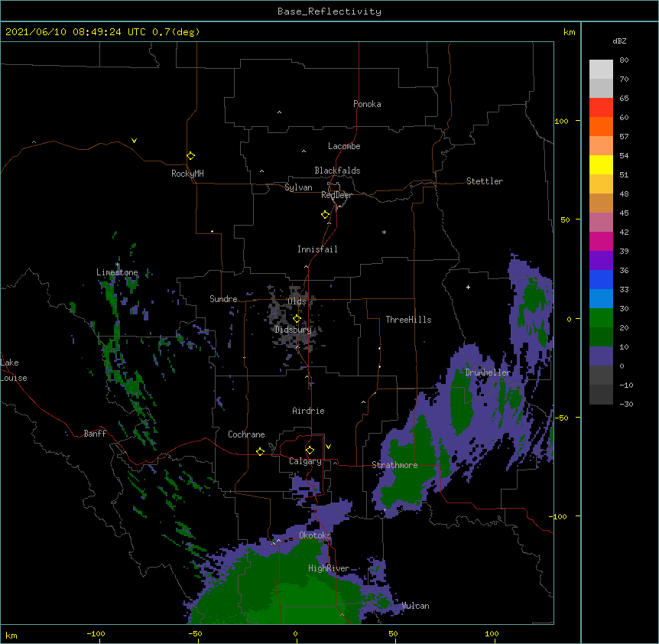This screenshot has width=659, height=644.
Task: Pick the slate purple swatch between 10 and 0
Action: click(x=601, y=356)
